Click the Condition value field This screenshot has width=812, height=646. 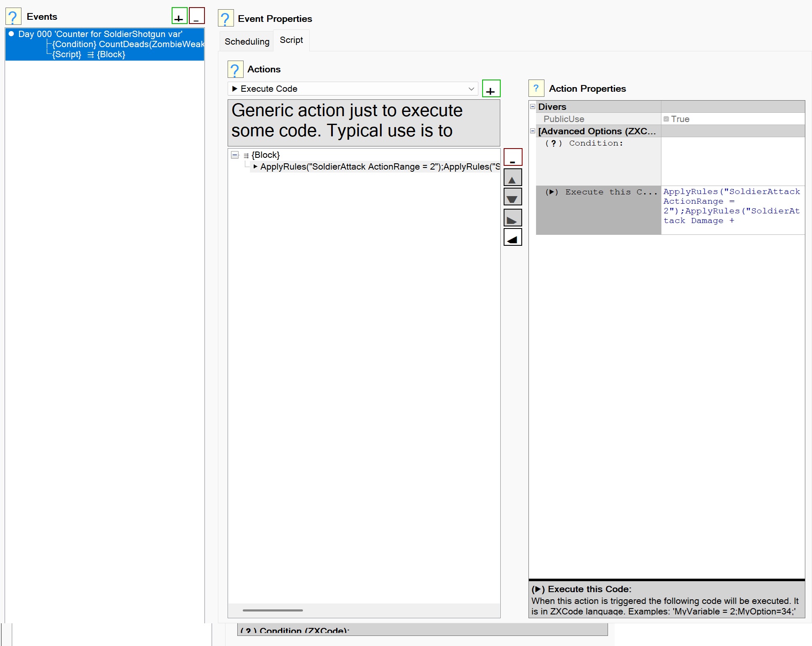point(732,161)
